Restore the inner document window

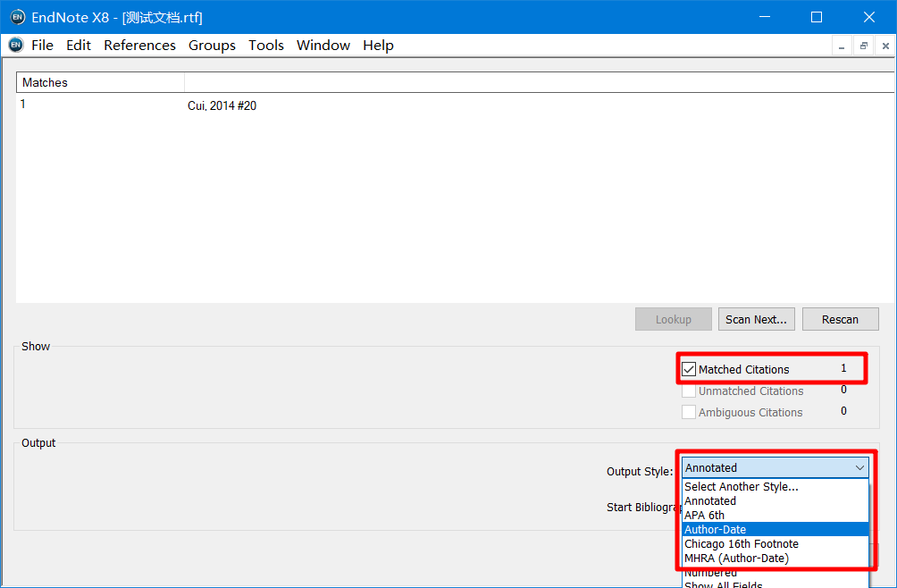click(x=863, y=46)
